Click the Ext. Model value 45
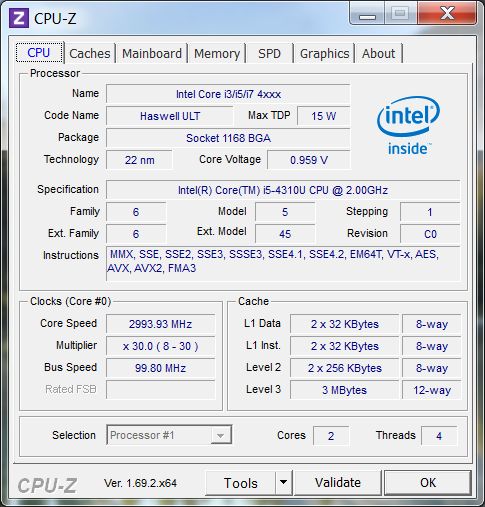 (x=285, y=234)
